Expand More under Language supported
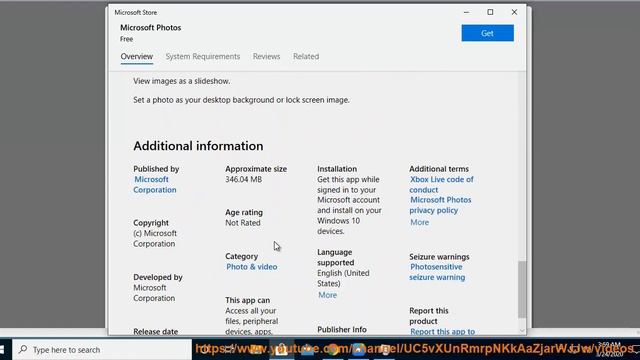 click(327, 295)
